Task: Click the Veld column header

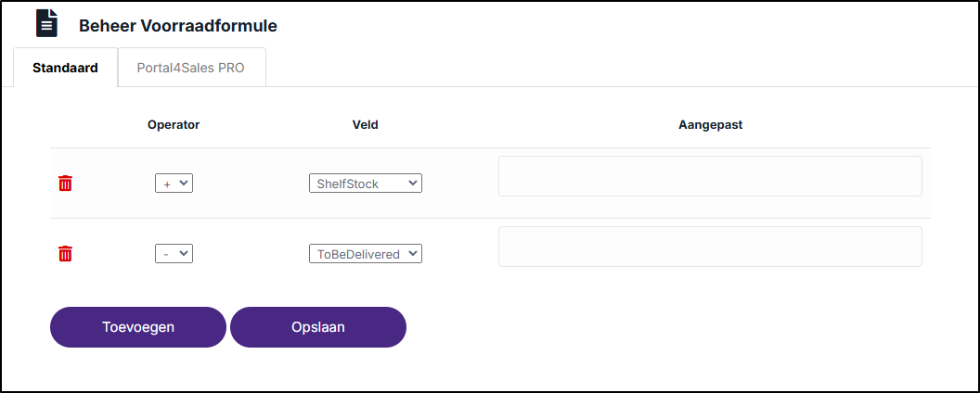Action: click(366, 125)
